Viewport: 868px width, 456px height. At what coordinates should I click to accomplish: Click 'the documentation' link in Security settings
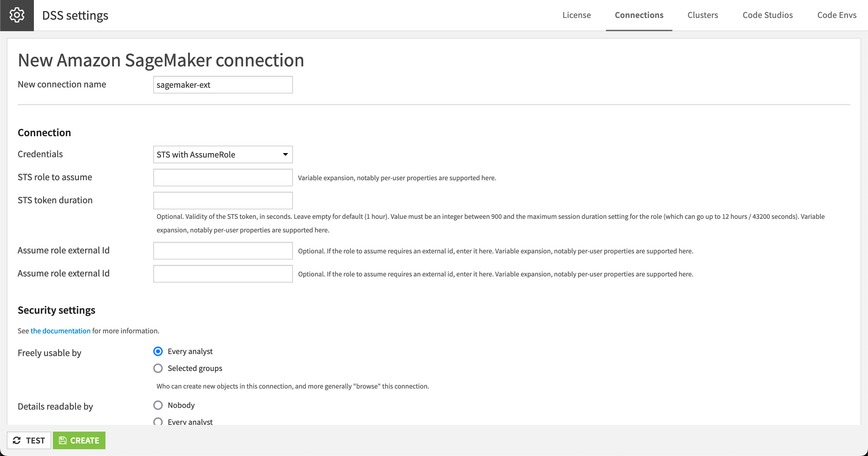point(60,331)
